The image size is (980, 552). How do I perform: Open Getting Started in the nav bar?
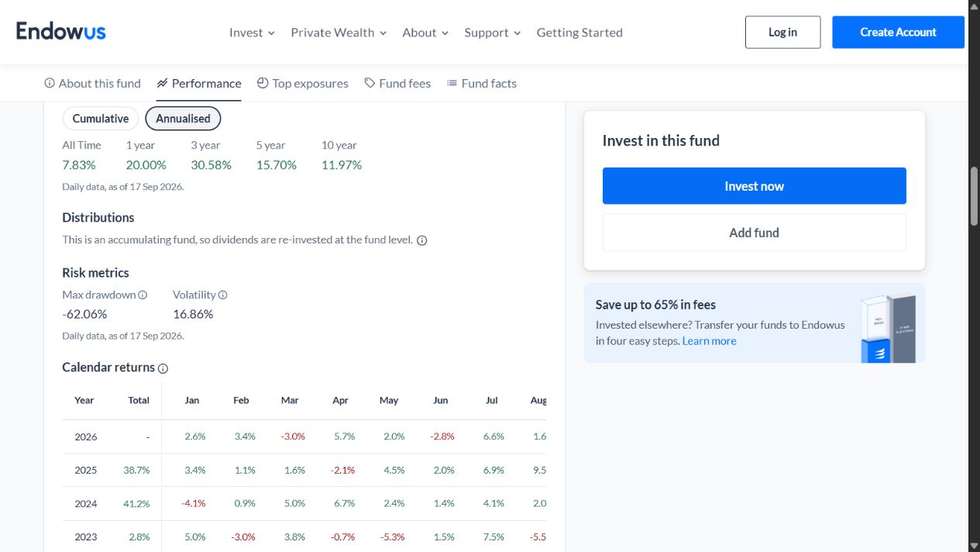579,33
